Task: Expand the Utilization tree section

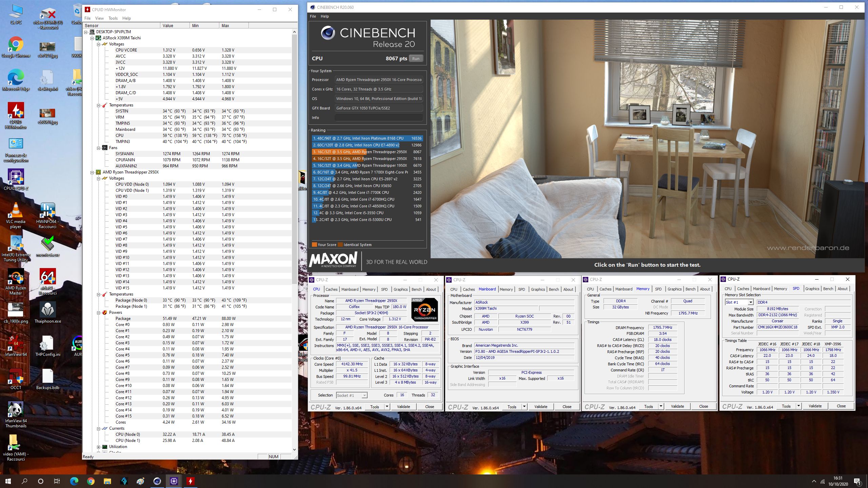Action: [x=99, y=447]
